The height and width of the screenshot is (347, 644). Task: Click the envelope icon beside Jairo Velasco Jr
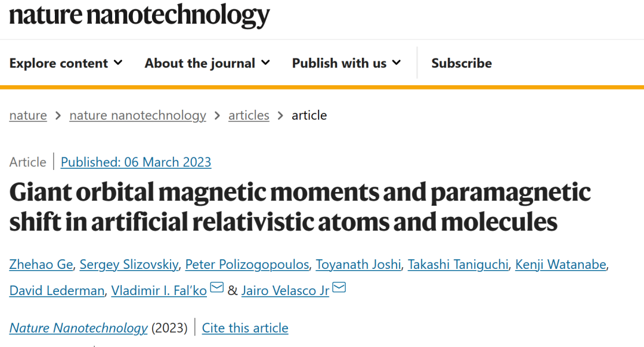[339, 287]
